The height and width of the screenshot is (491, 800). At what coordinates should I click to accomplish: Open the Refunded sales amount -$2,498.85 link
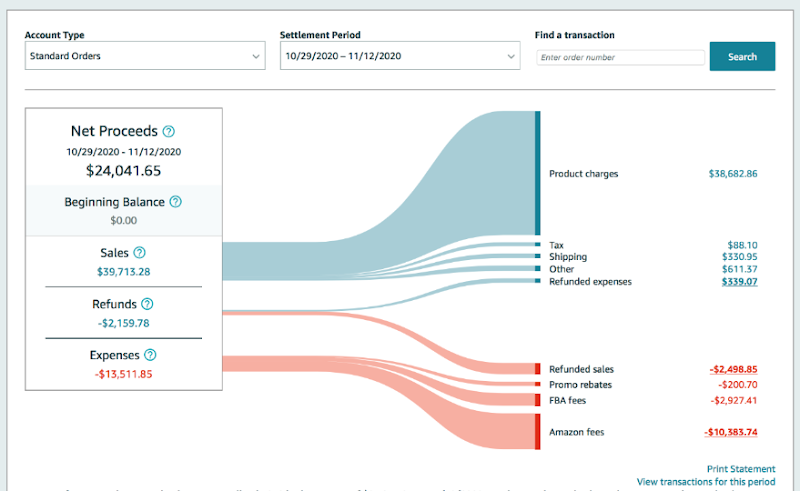click(733, 369)
